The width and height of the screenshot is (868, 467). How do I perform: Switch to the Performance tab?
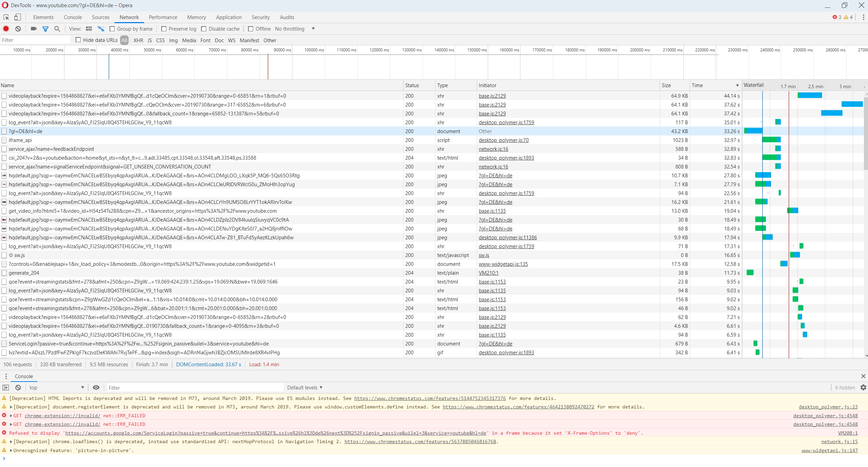pos(163,17)
